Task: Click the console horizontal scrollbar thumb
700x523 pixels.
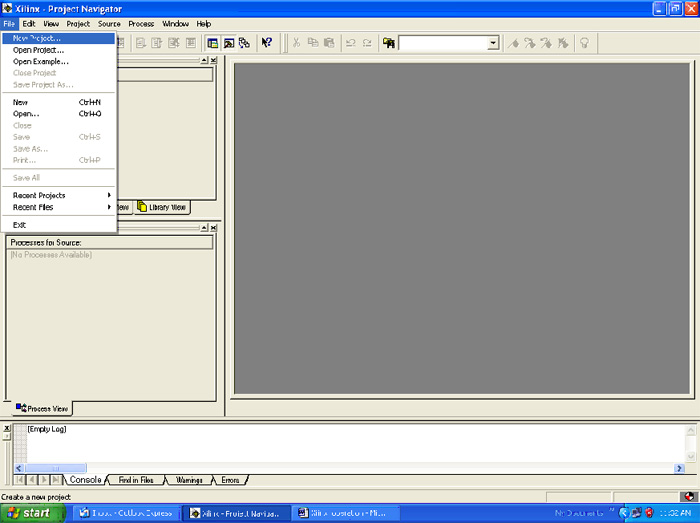Action: coord(55,468)
